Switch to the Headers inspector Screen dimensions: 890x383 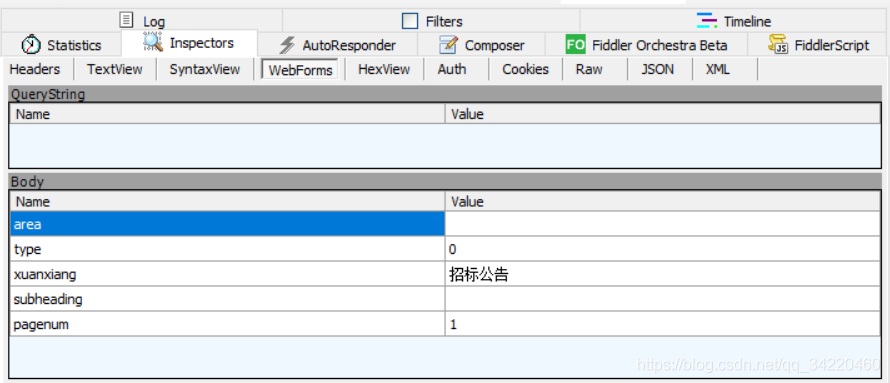tap(35, 69)
